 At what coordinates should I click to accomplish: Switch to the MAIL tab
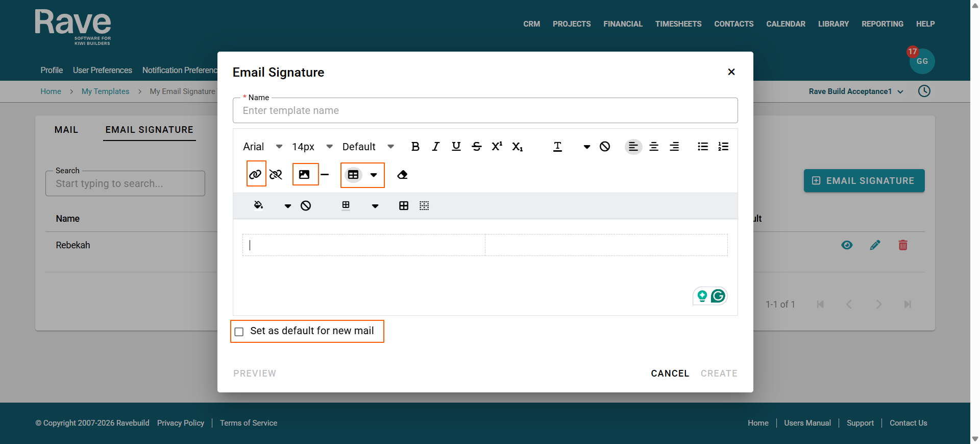tap(66, 130)
